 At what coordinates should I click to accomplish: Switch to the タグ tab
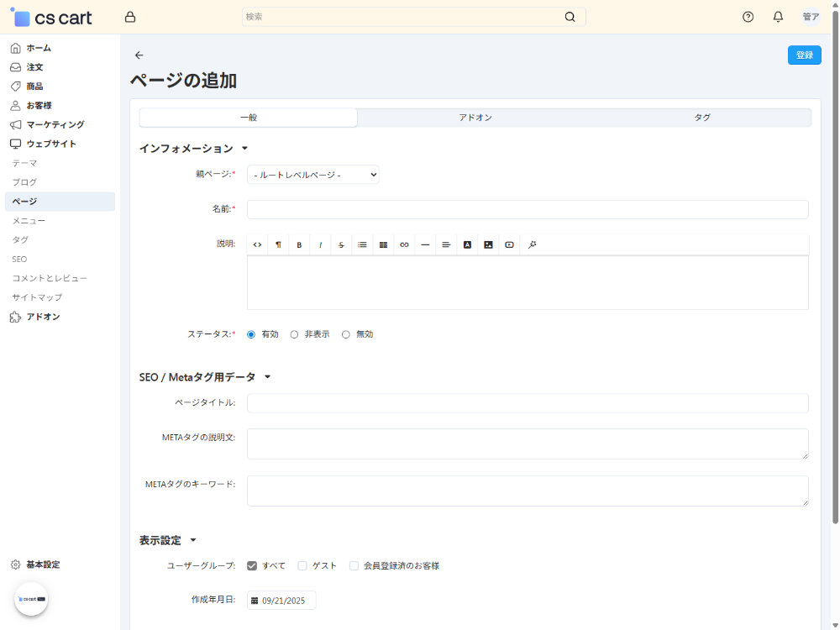coord(701,118)
